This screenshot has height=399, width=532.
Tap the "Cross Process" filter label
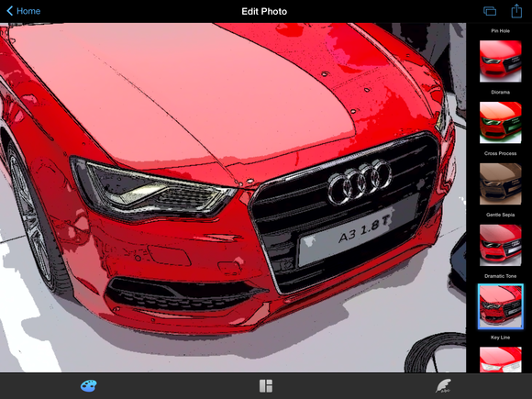pyautogui.click(x=500, y=154)
